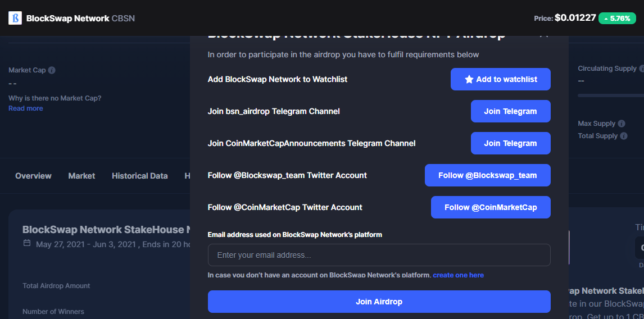Join the bsn_airdrop Telegram channel
Screen dimensions: 644x319
[x=510, y=111]
